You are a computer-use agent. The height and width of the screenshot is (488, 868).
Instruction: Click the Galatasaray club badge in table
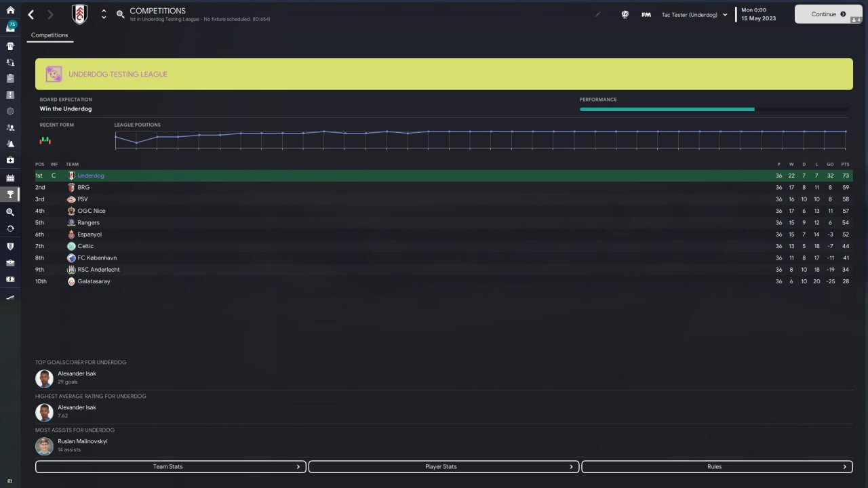71,281
